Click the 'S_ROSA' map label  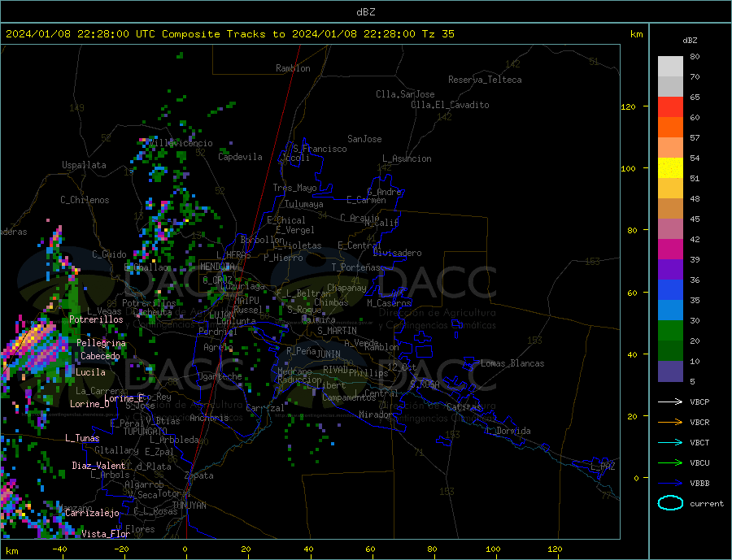425,384
